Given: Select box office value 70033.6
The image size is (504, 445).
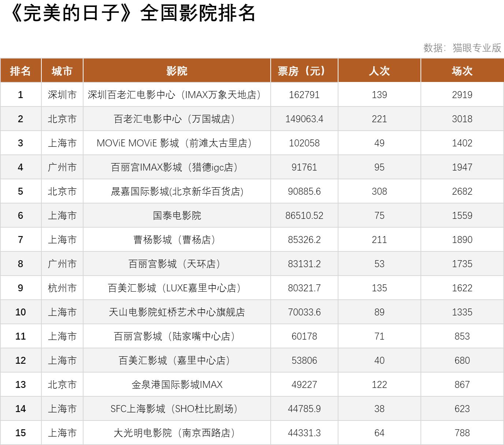Looking at the screenshot, I should pos(304,312).
